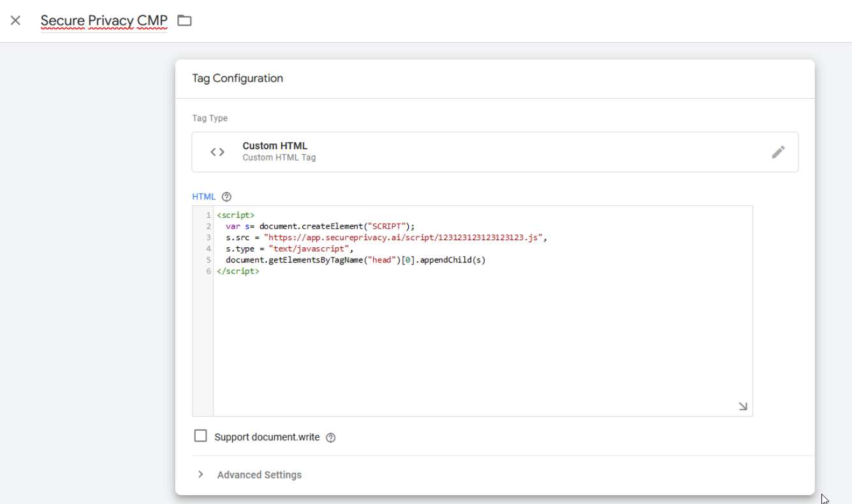
Task: Click the Support document.write help icon
Action: (330, 437)
